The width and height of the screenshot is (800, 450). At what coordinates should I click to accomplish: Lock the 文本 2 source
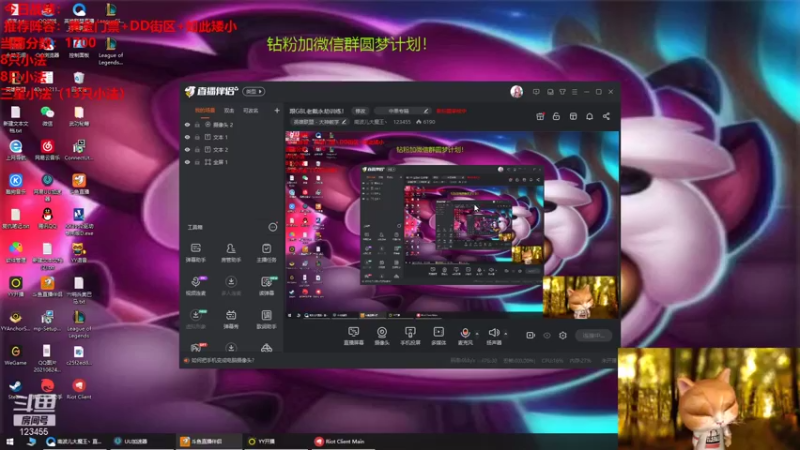(197, 149)
